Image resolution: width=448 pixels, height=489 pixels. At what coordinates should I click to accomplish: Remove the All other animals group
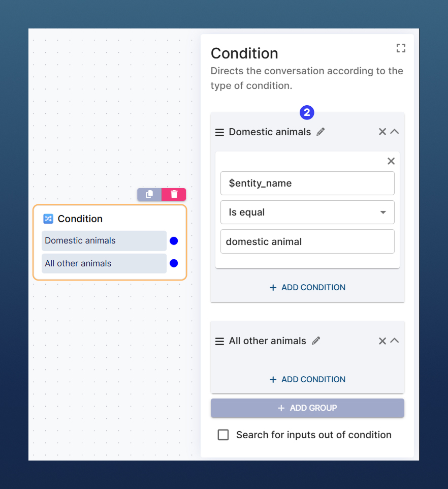pos(382,341)
